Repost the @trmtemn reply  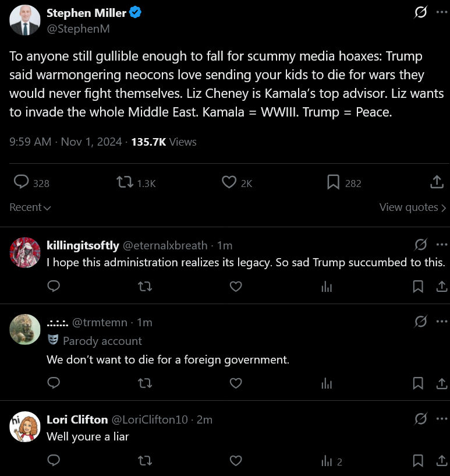145,383
